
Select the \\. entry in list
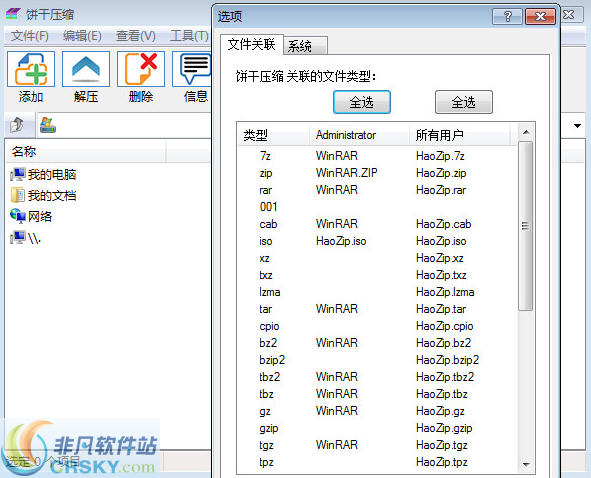tap(25, 237)
